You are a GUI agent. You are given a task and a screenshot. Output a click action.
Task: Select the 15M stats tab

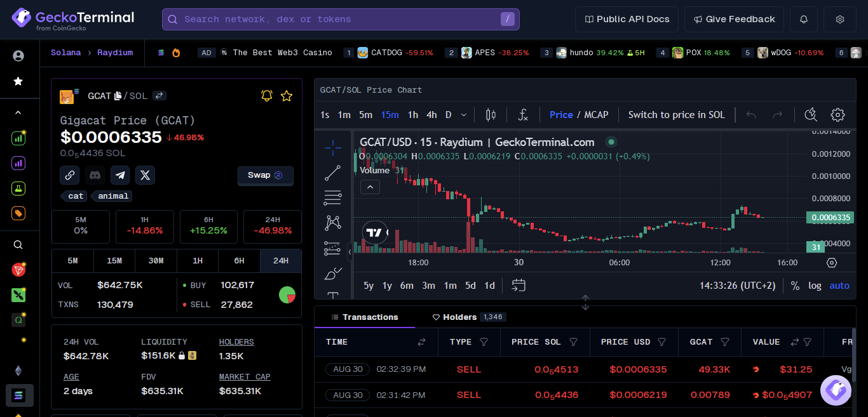click(x=114, y=261)
